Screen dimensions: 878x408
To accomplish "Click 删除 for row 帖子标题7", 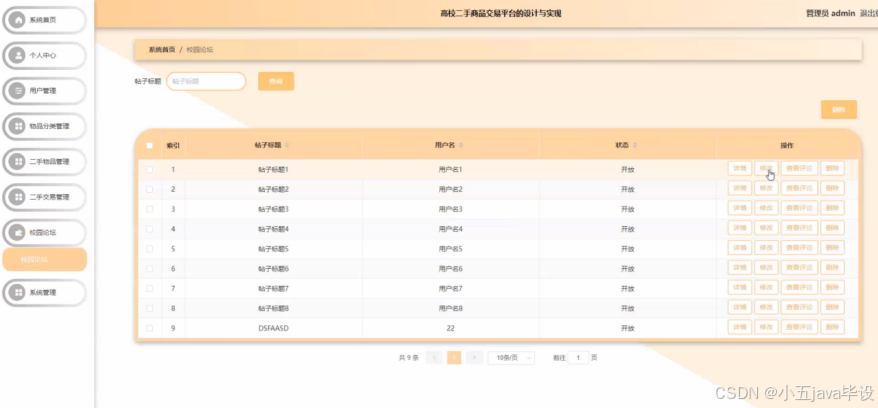I will 833,288.
